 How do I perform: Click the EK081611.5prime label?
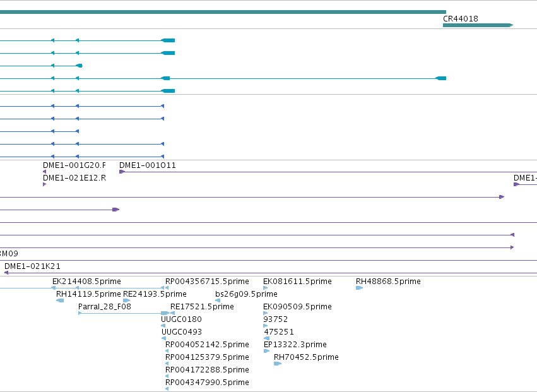[297, 282]
